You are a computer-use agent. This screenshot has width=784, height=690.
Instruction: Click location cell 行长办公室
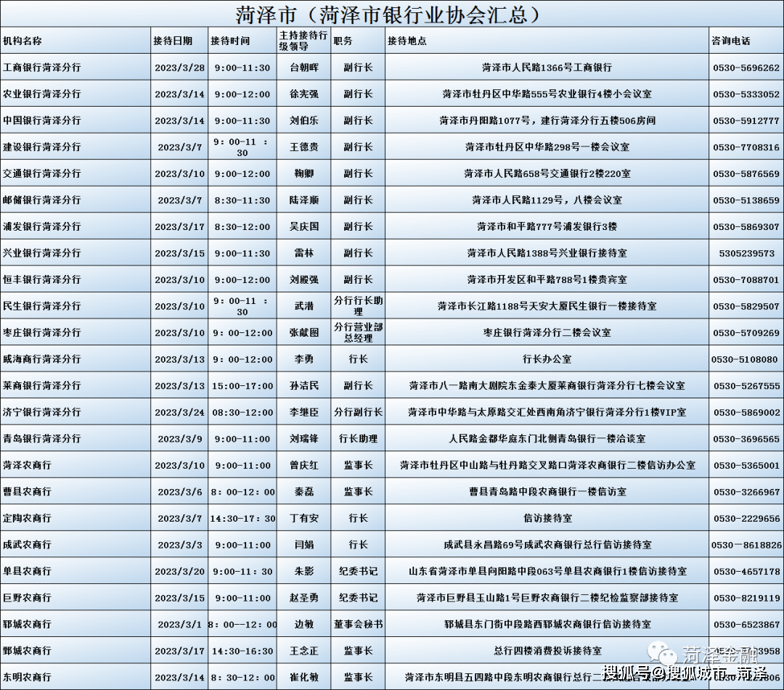coord(547,358)
